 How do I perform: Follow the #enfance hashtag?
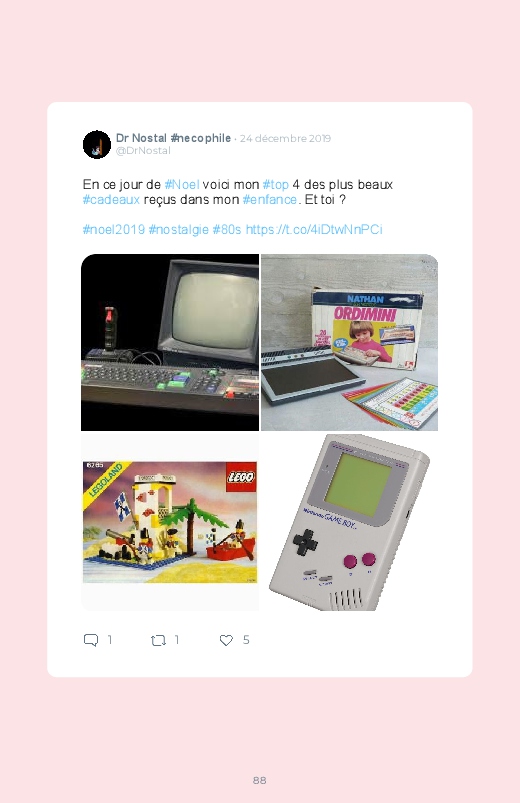[270, 200]
